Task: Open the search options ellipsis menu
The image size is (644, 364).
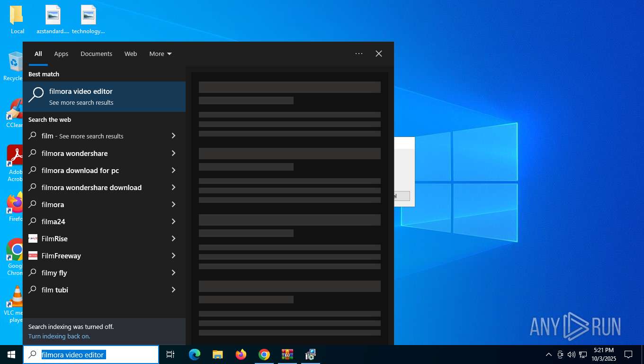Action: pyautogui.click(x=359, y=54)
